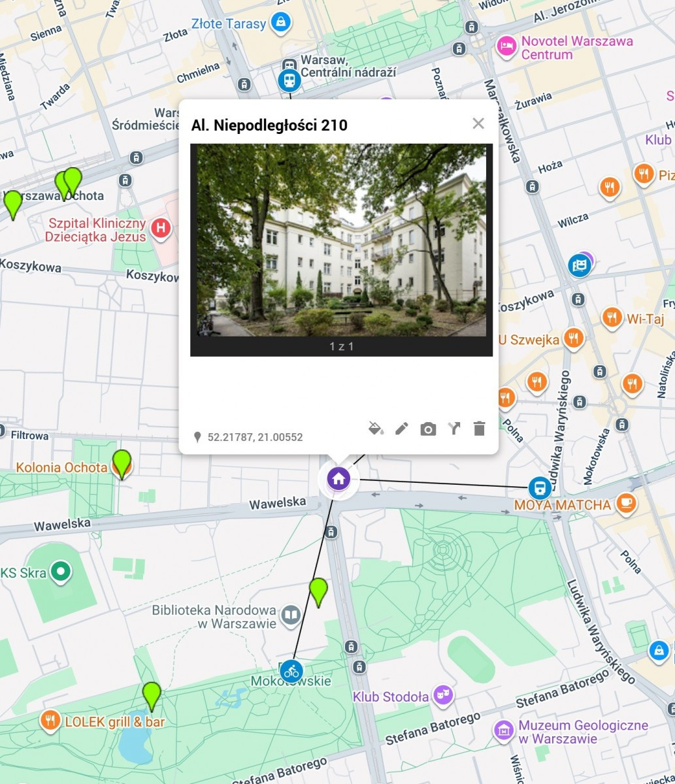Screen dimensions: 675x784
Task: Select the blue bicycle marker near Mokotowskie
Action: point(291,671)
